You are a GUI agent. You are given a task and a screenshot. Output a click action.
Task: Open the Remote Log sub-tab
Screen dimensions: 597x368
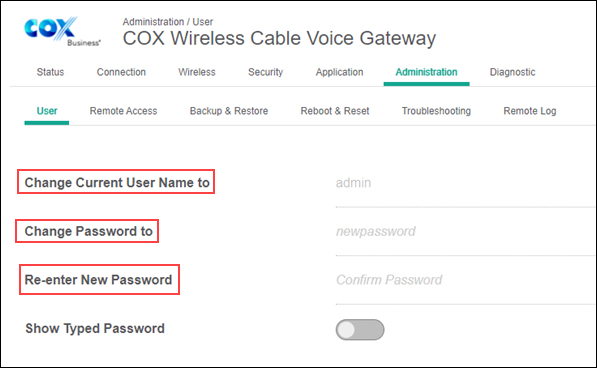530,111
